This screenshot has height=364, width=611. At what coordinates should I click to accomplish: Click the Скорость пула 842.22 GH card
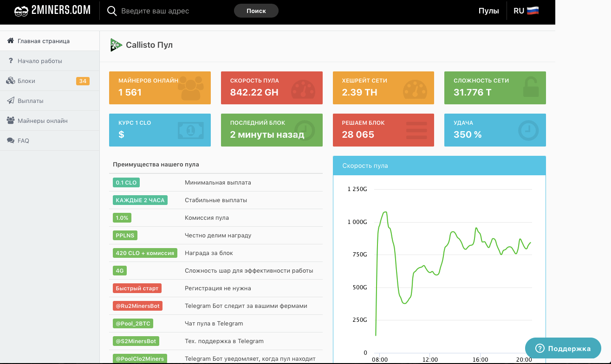(x=272, y=88)
